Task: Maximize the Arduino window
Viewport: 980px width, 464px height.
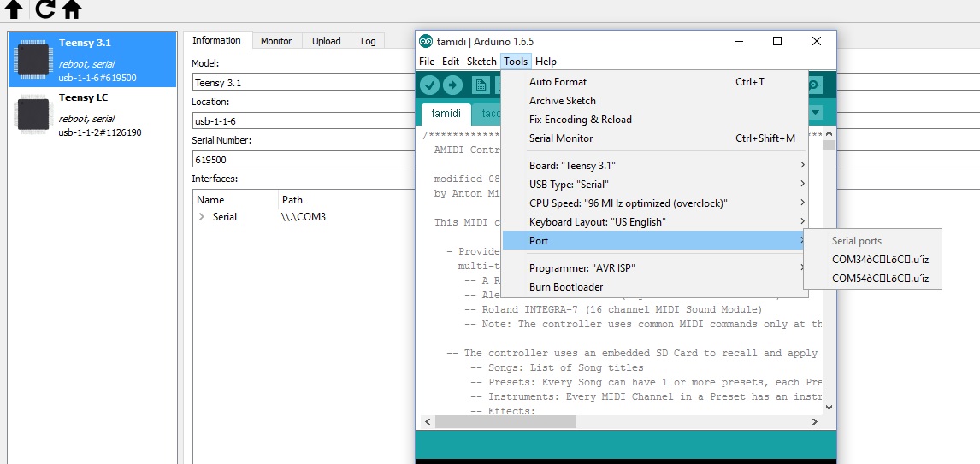Action: click(x=776, y=41)
